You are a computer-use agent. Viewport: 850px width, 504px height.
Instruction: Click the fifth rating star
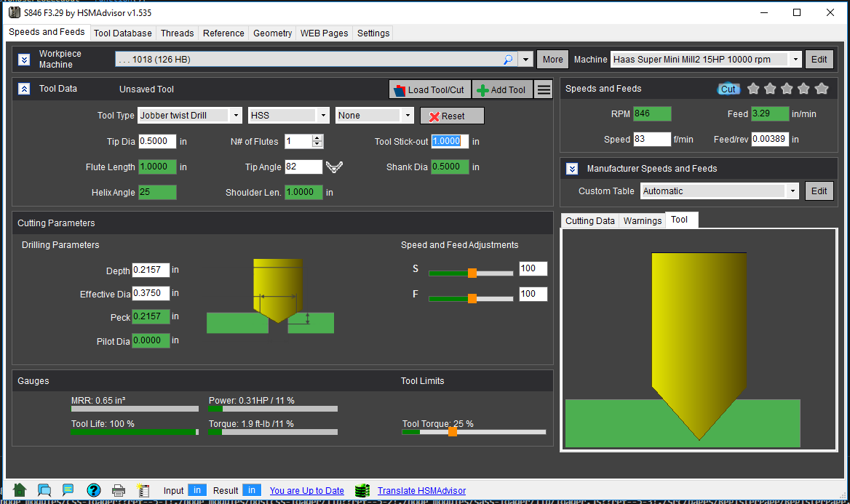point(822,89)
